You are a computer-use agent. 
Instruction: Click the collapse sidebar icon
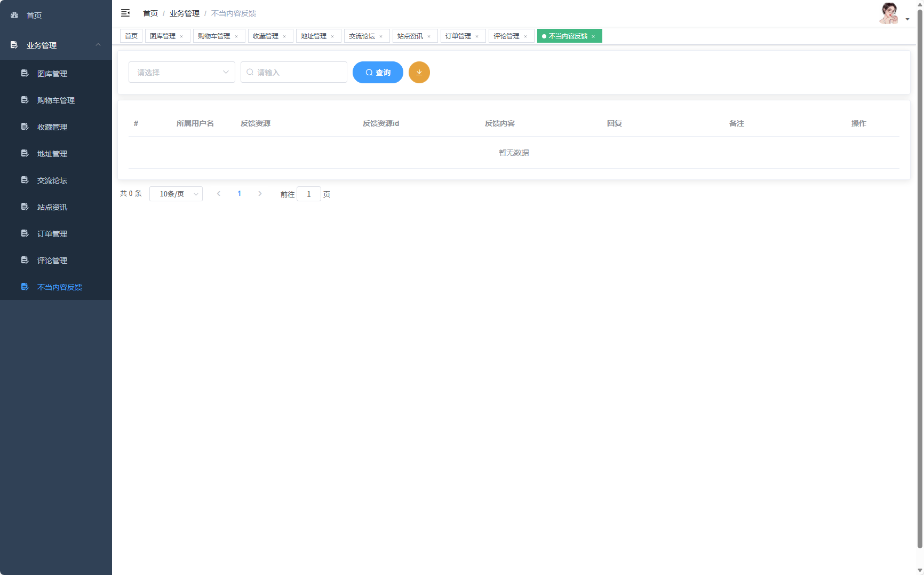(x=125, y=12)
